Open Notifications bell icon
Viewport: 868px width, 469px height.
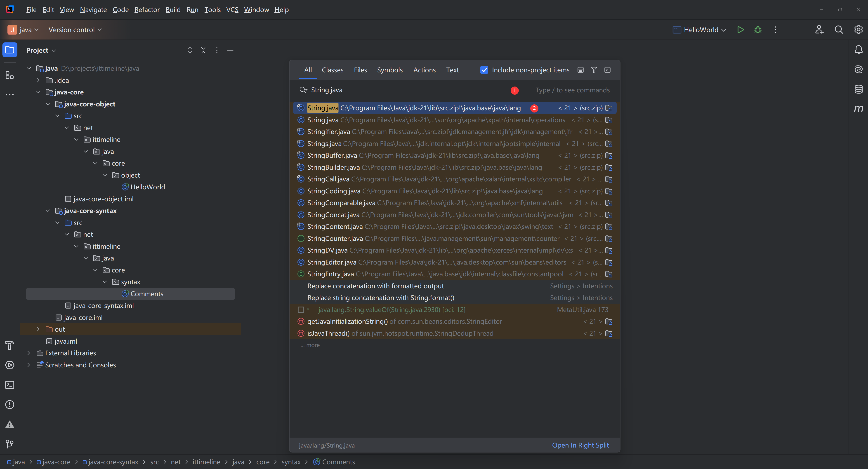point(858,50)
